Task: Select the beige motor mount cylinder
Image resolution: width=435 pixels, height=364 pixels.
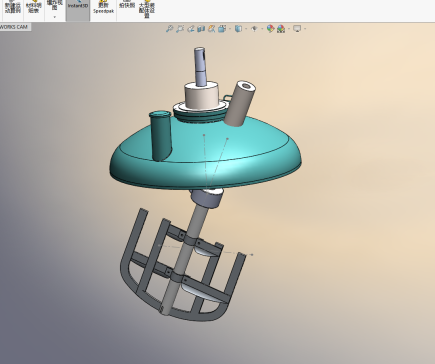Action: click(x=202, y=96)
